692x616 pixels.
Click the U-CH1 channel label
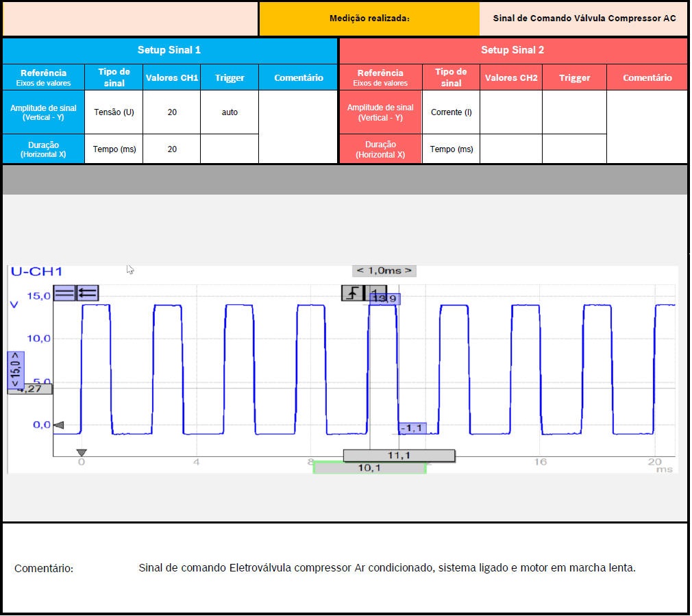[36, 272]
